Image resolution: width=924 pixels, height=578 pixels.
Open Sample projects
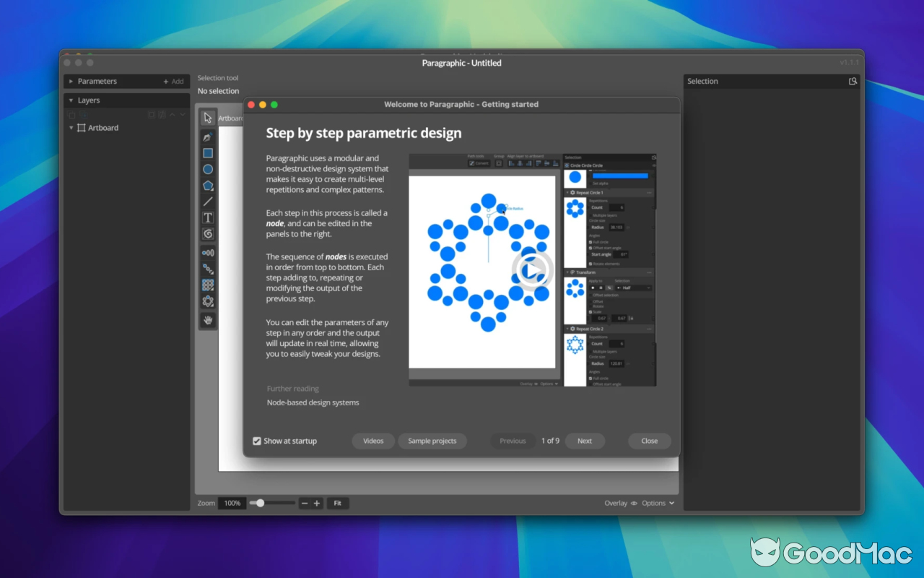click(x=432, y=441)
